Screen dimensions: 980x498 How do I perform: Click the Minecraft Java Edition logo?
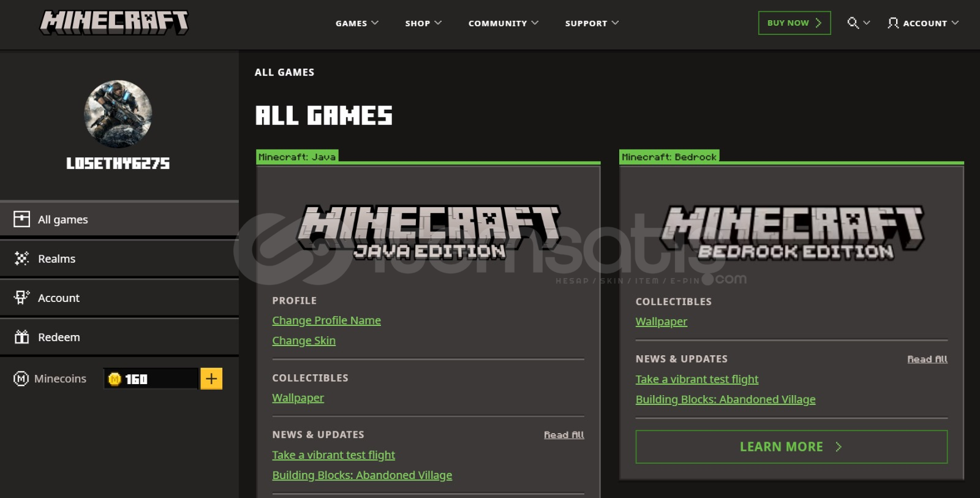coord(429,233)
